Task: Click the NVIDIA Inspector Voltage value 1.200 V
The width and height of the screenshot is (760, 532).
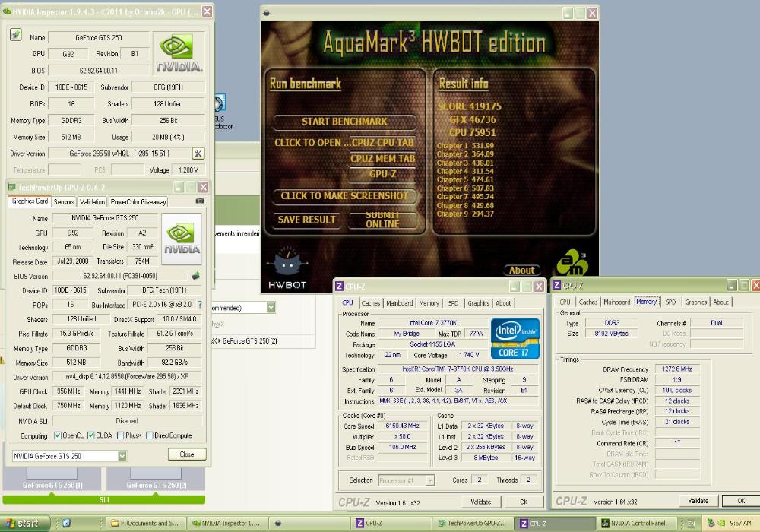Action: pyautogui.click(x=188, y=170)
